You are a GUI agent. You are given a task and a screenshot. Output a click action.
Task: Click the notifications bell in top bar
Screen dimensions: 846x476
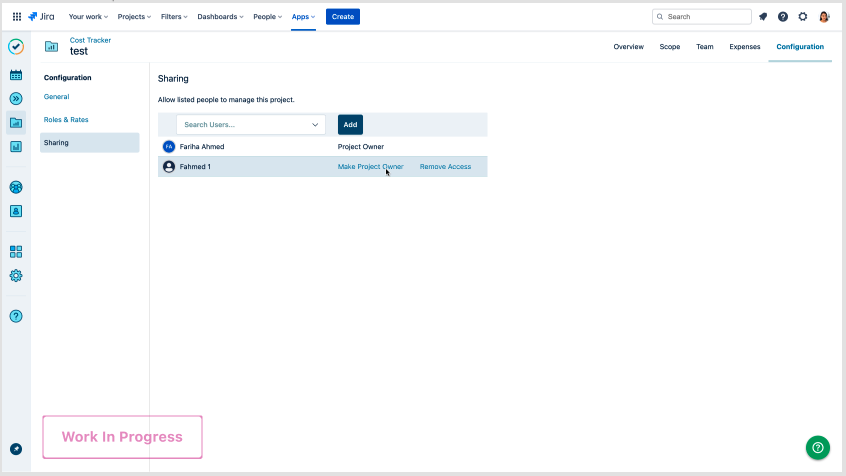(x=763, y=17)
